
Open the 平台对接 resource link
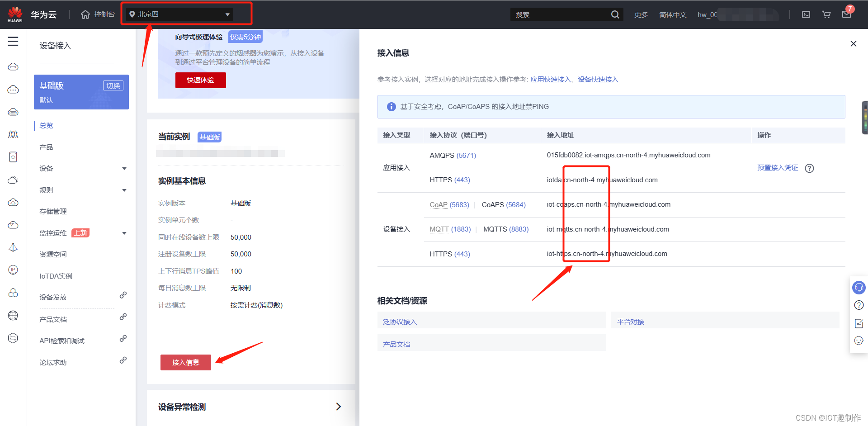point(631,322)
